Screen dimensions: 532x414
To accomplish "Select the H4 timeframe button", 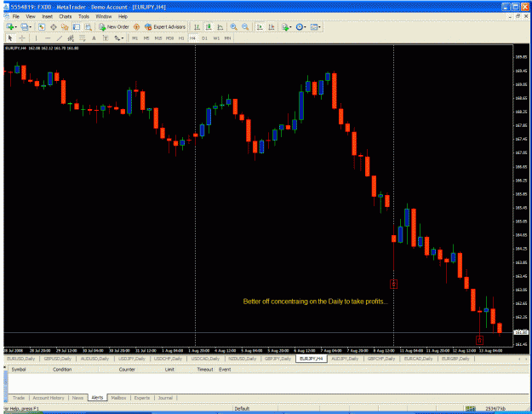I will tap(192, 38).
